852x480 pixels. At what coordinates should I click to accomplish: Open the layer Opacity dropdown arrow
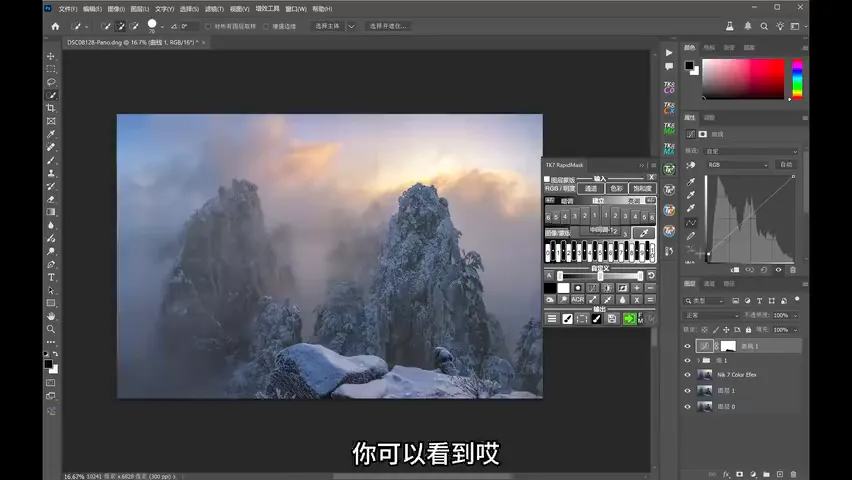pyautogui.click(x=795, y=315)
